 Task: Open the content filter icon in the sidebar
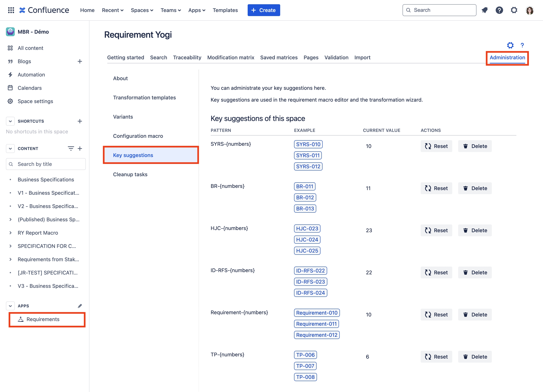pos(71,148)
